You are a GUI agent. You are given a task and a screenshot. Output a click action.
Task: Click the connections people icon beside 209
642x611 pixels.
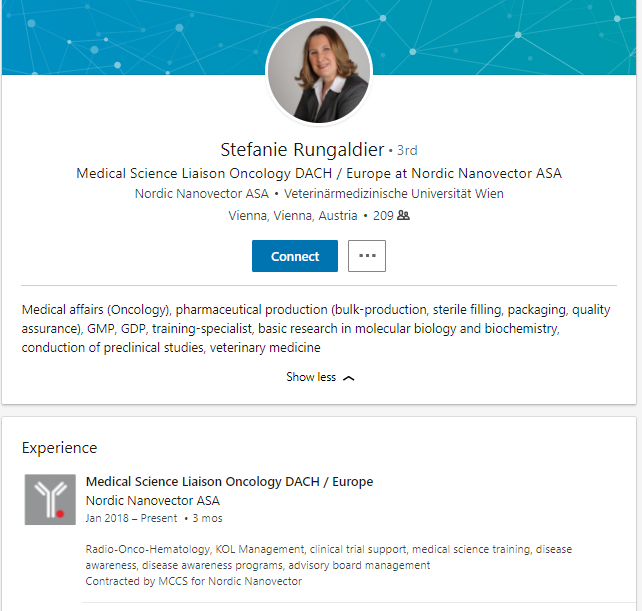point(403,215)
